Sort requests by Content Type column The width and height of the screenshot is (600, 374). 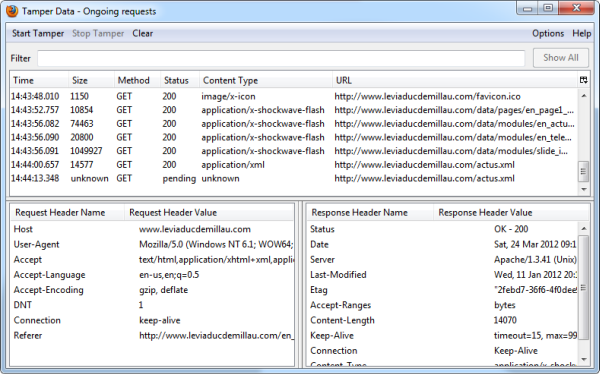pyautogui.click(x=266, y=80)
